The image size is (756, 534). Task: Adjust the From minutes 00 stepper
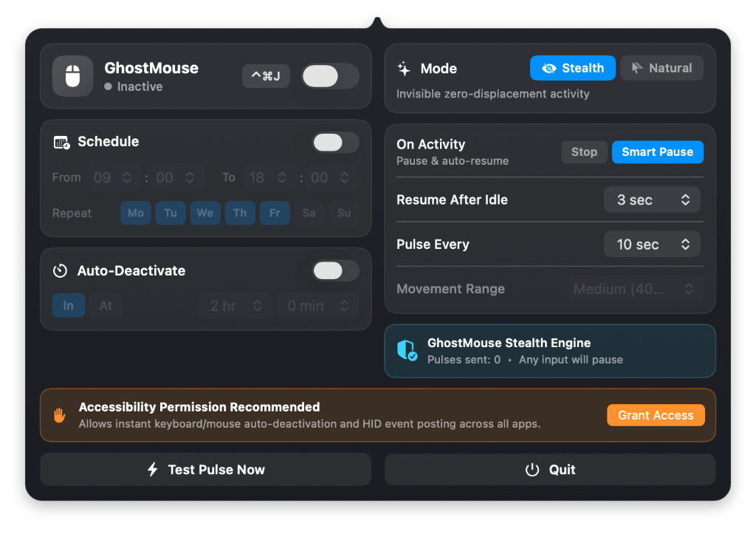point(176,178)
